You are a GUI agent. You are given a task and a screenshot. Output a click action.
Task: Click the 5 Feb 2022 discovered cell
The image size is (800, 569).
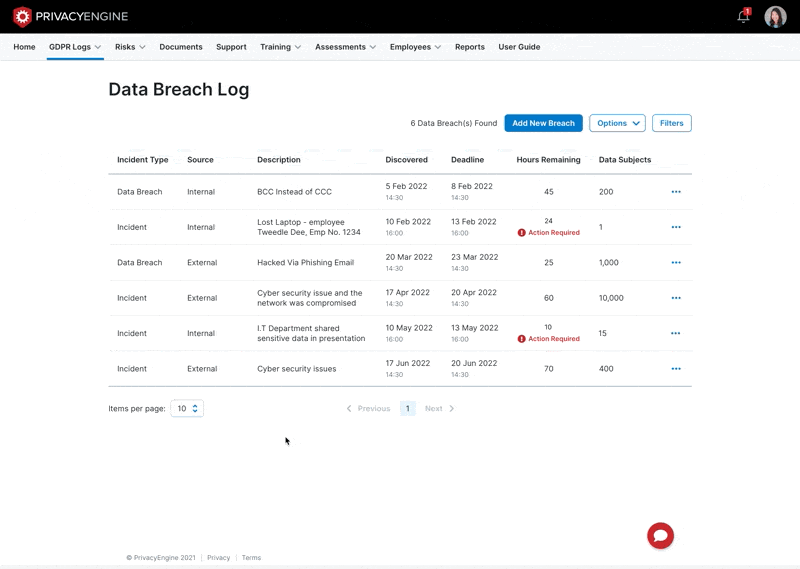click(407, 191)
